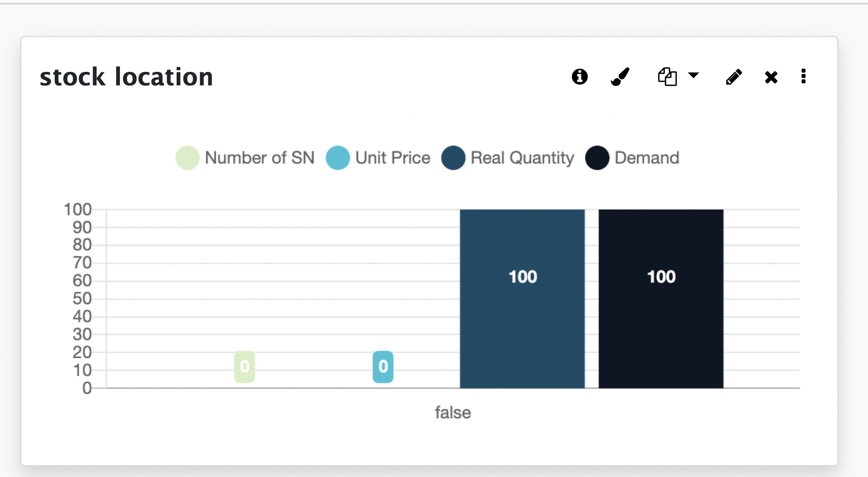Select the Real Quantity bar in the chart
This screenshot has height=477, width=868.
522,323
